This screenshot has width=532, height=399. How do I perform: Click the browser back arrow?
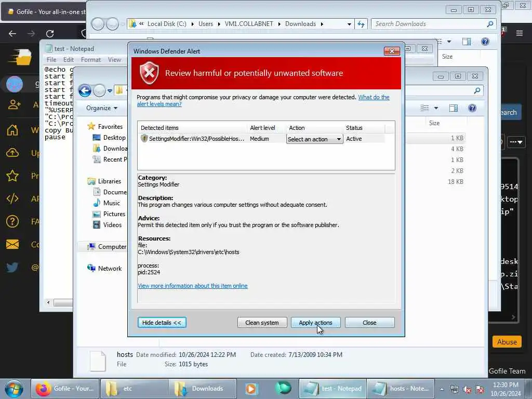12,34
